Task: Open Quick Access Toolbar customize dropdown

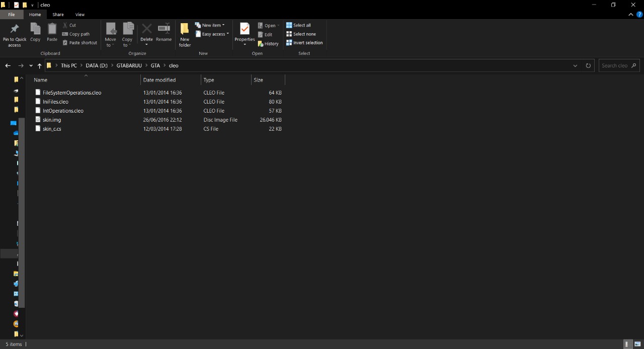Action: pyautogui.click(x=32, y=5)
